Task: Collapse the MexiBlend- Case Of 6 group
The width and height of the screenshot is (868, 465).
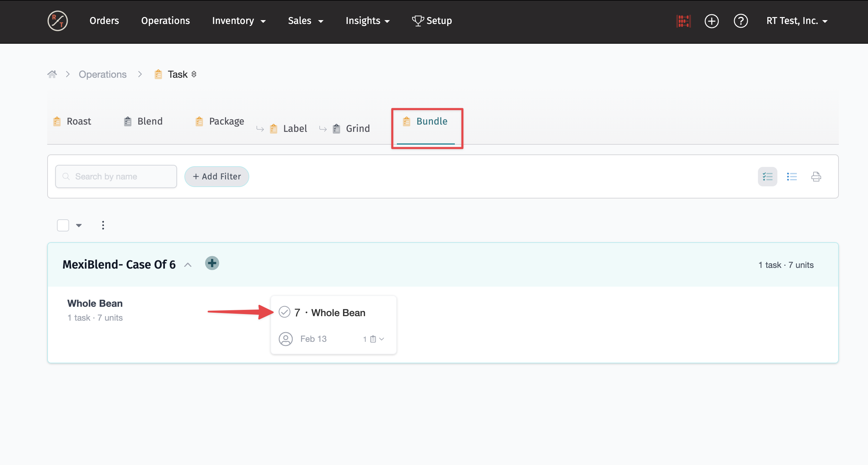Action: (188, 265)
